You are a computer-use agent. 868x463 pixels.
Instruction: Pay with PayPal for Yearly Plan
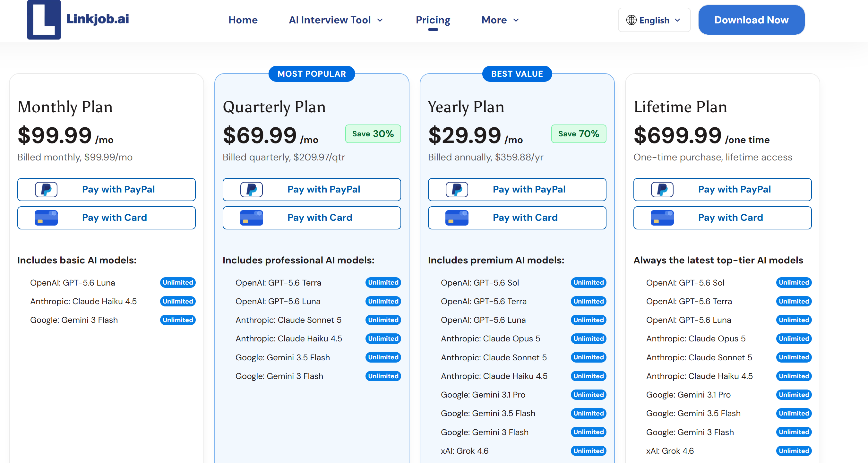517,189
